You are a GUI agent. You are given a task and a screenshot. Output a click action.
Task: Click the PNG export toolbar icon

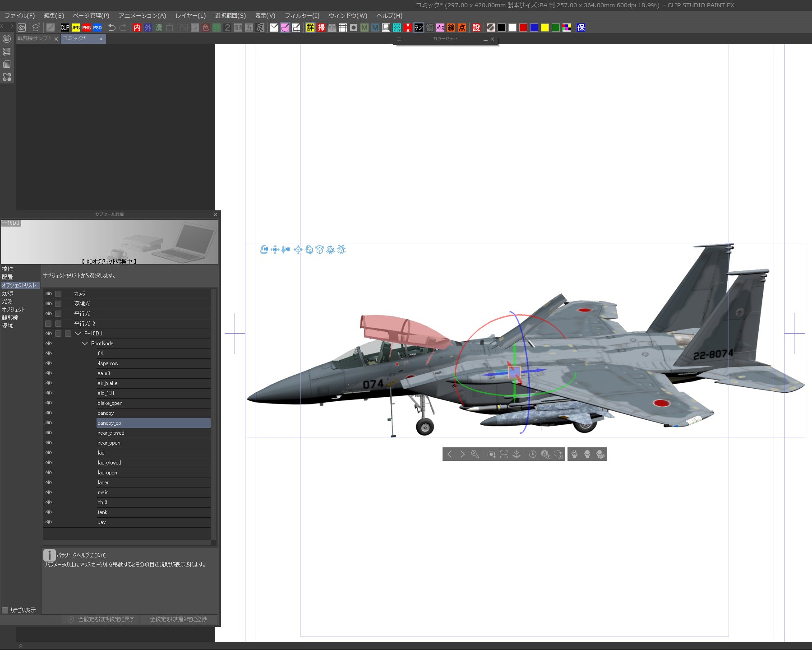tap(87, 28)
